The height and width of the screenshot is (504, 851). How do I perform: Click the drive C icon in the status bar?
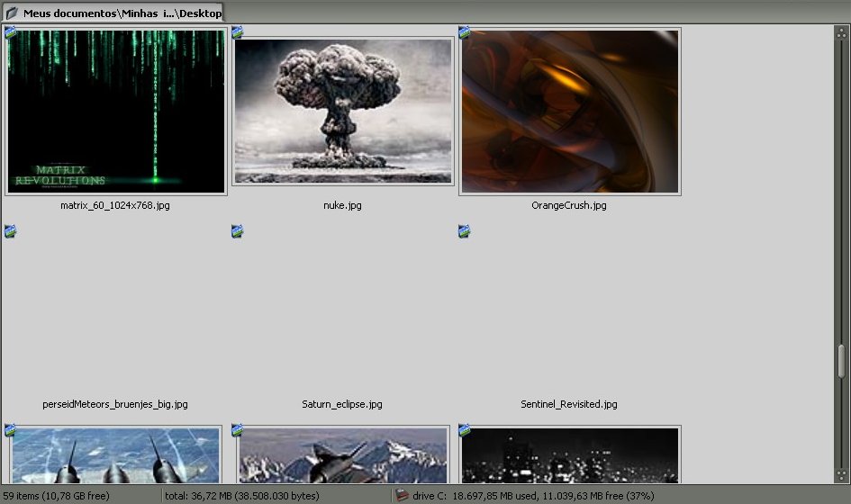tap(403, 495)
